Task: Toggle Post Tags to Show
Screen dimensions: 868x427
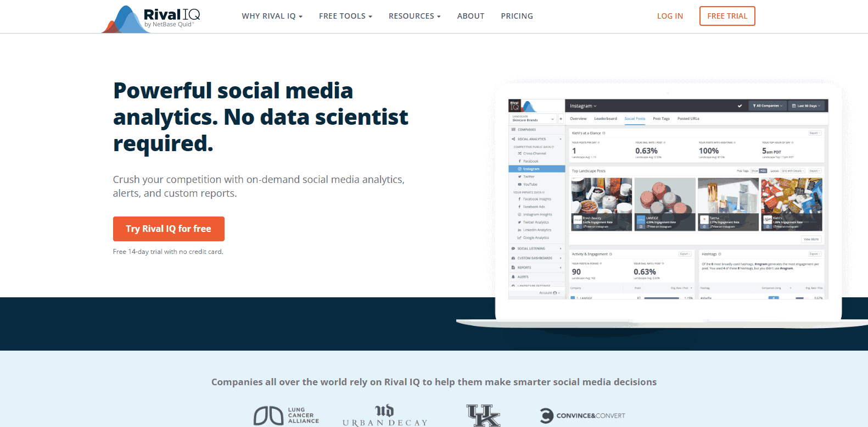Action: click(754, 171)
